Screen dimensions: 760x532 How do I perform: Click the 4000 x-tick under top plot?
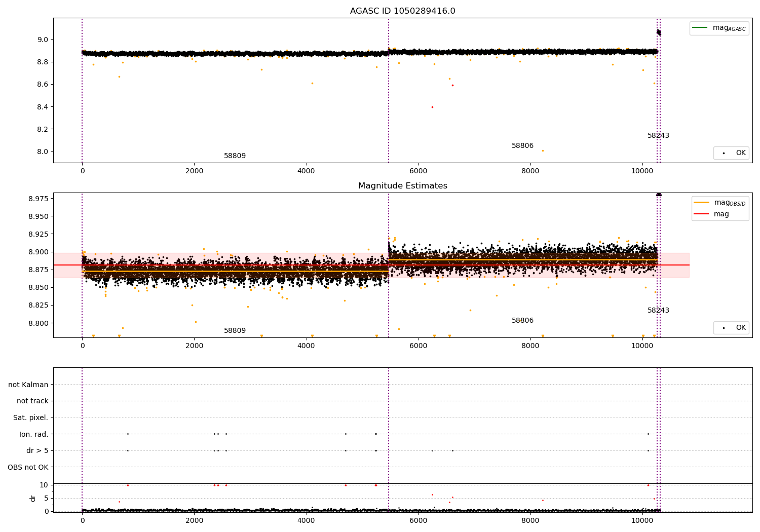click(x=306, y=171)
